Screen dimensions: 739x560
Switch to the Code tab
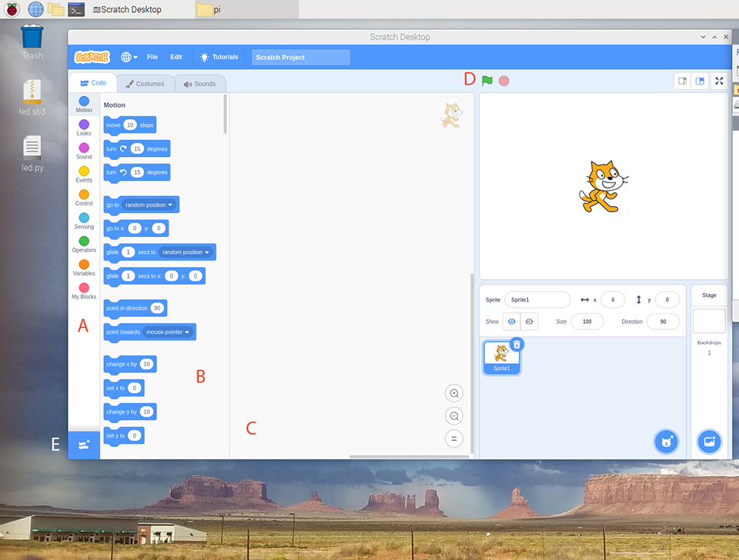click(93, 83)
